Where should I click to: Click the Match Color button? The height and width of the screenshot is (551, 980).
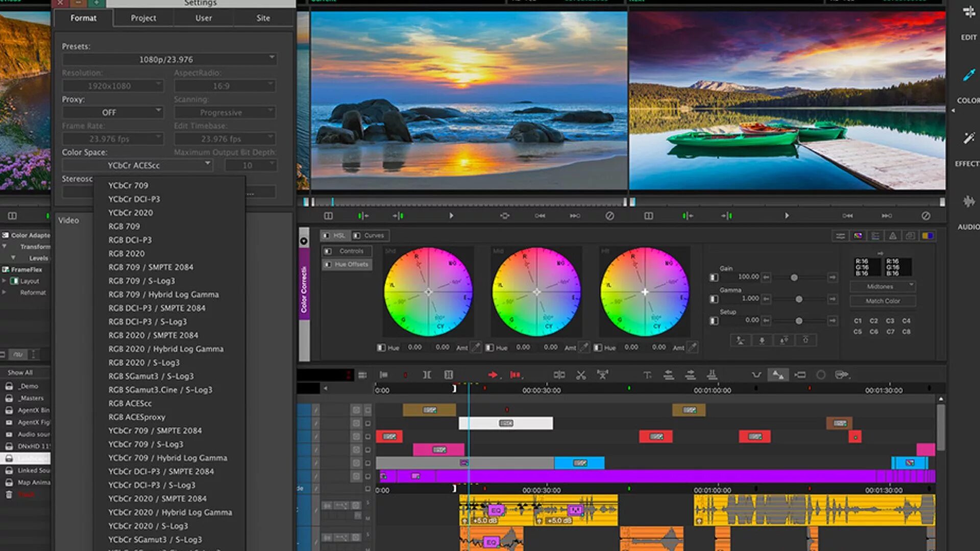(883, 301)
